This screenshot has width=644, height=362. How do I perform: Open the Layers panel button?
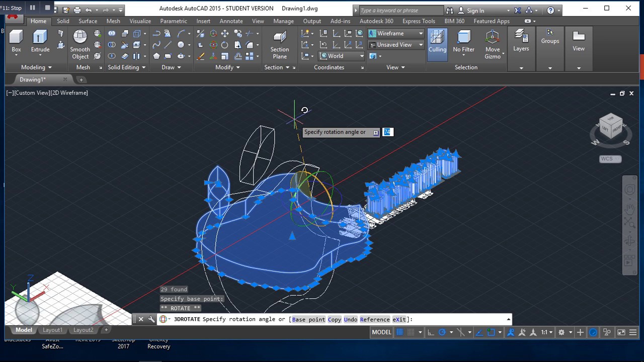tap(521, 41)
